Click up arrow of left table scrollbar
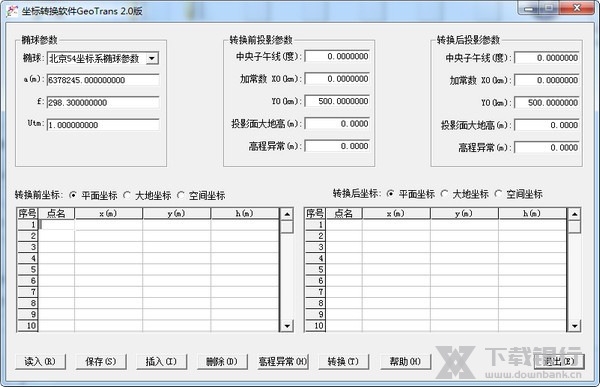600x387 pixels. (x=287, y=214)
